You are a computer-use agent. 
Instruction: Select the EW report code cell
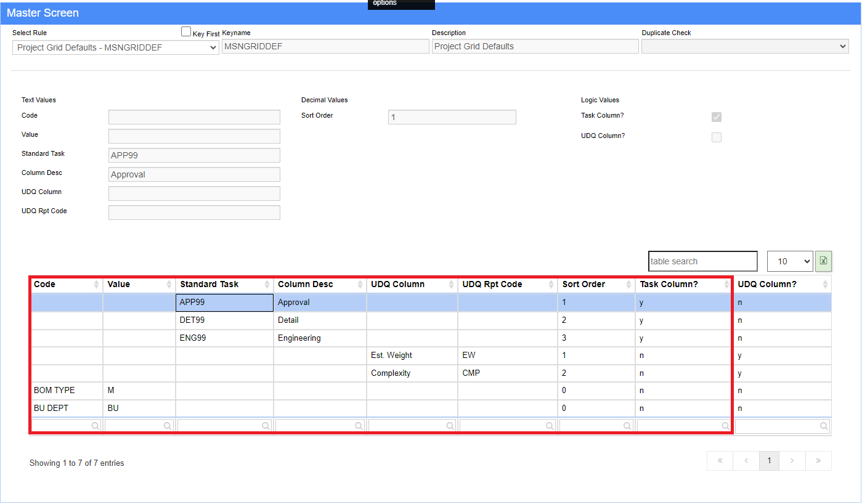point(508,356)
